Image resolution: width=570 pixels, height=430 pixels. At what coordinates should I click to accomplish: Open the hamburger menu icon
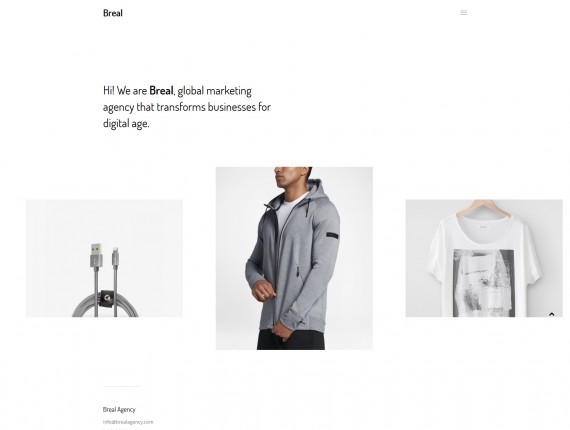(463, 13)
